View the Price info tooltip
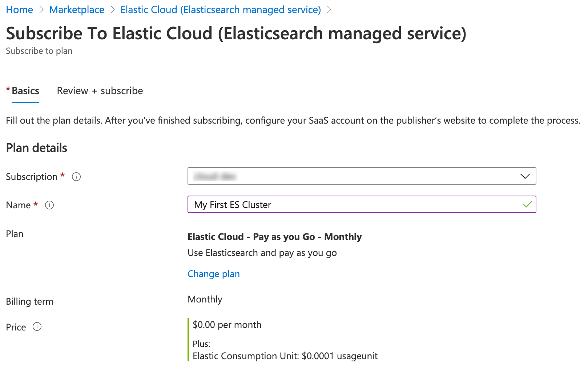This screenshot has width=588, height=381. point(37,327)
